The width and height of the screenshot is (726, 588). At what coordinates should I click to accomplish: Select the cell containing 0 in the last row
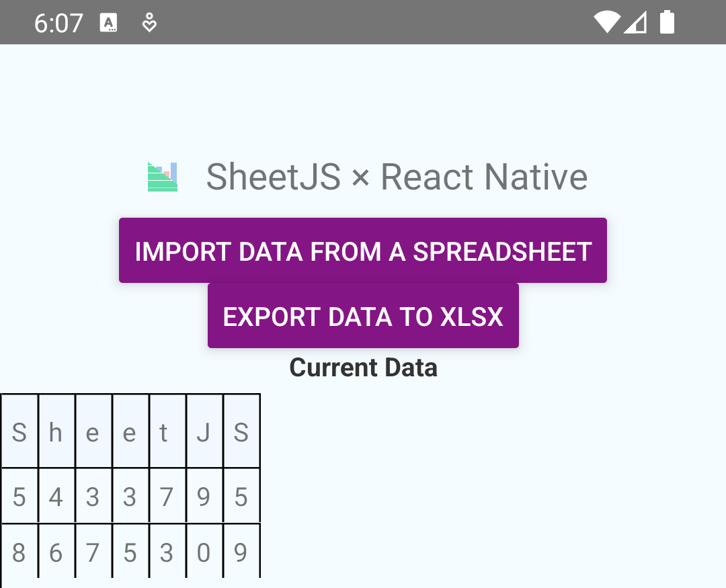[x=204, y=552]
